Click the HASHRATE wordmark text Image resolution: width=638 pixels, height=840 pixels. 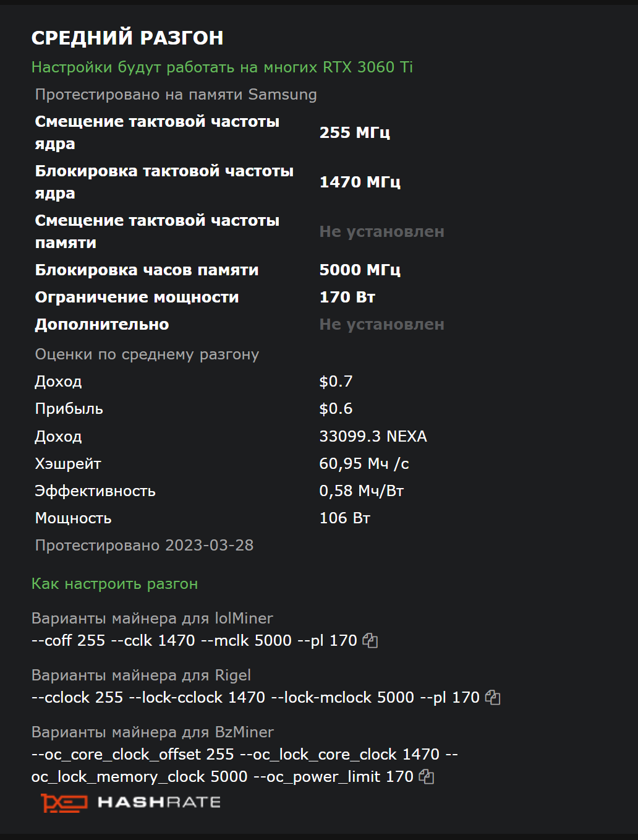(159, 803)
